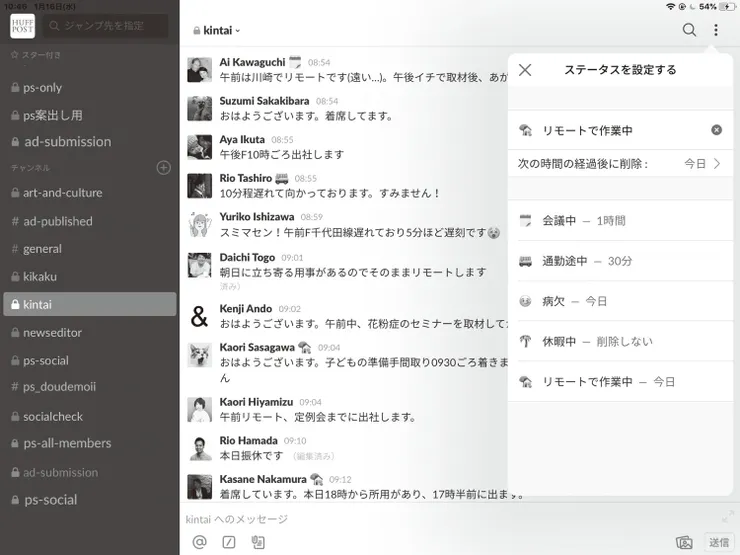Choose the in a meeting 1 hour status
The height and width of the screenshot is (555, 740).
620,220
